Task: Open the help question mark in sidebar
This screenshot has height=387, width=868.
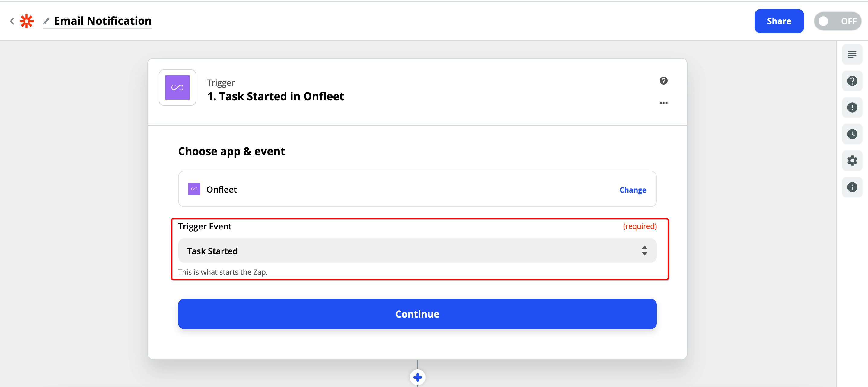Action: 852,81
